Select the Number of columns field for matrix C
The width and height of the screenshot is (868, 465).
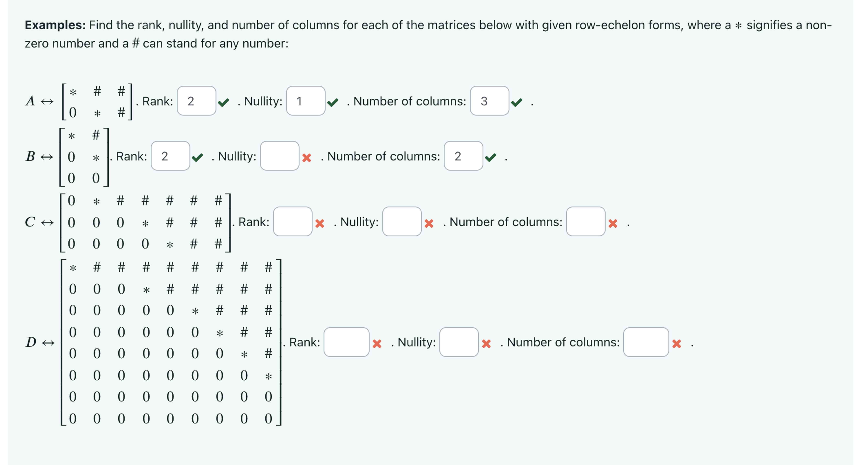pyautogui.click(x=586, y=222)
